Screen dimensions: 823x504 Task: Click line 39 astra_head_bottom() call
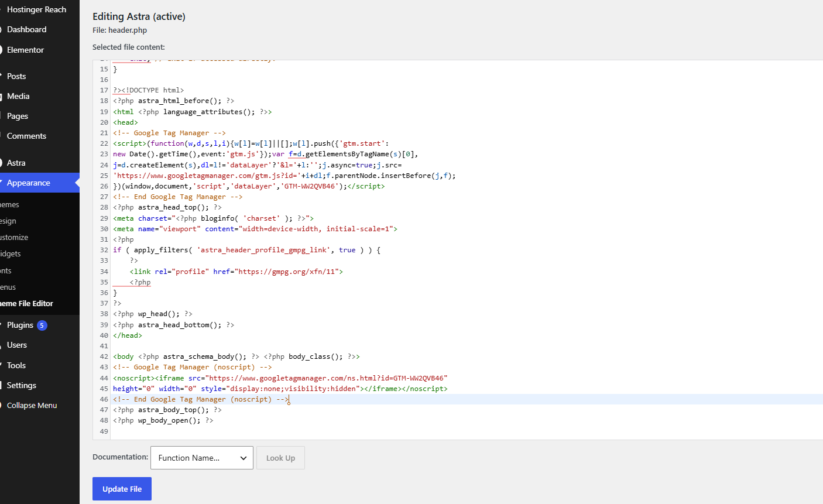[173, 325]
